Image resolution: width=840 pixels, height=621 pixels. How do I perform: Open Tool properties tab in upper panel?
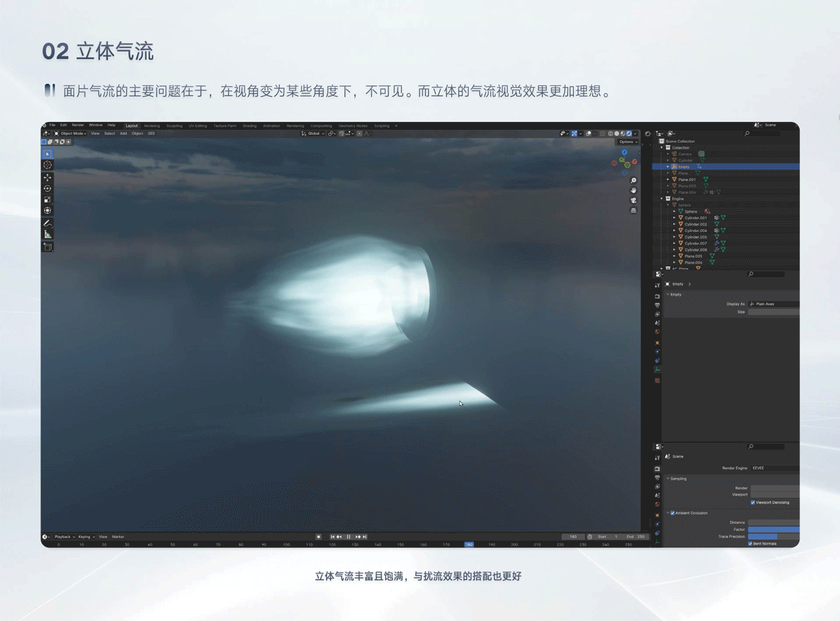click(657, 285)
